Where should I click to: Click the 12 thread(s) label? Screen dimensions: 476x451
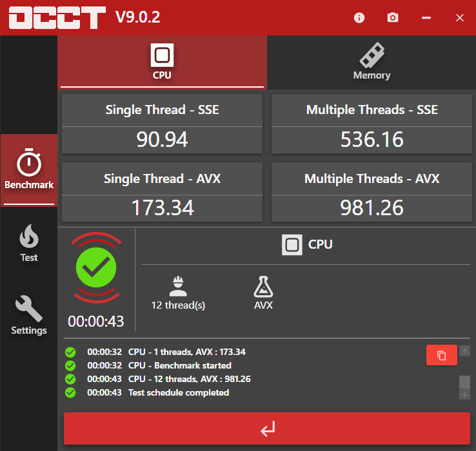click(x=178, y=305)
